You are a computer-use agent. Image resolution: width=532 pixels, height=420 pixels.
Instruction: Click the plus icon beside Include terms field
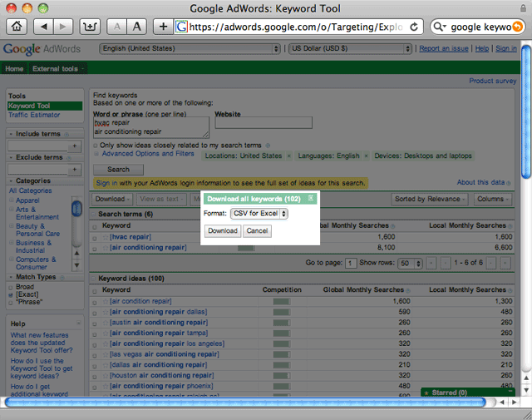[x=75, y=146]
